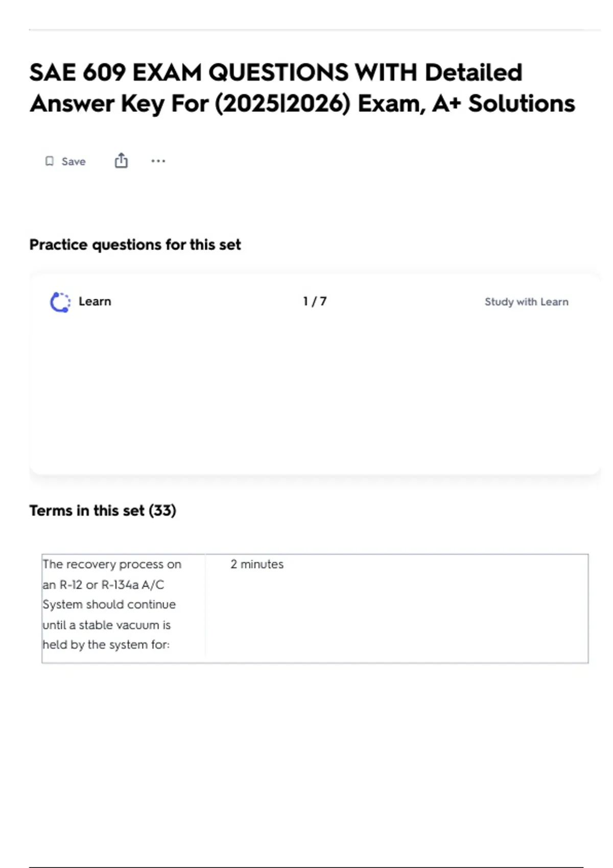The image size is (613, 868).
Task: Click the circular Learn logo icon
Action: click(x=60, y=302)
